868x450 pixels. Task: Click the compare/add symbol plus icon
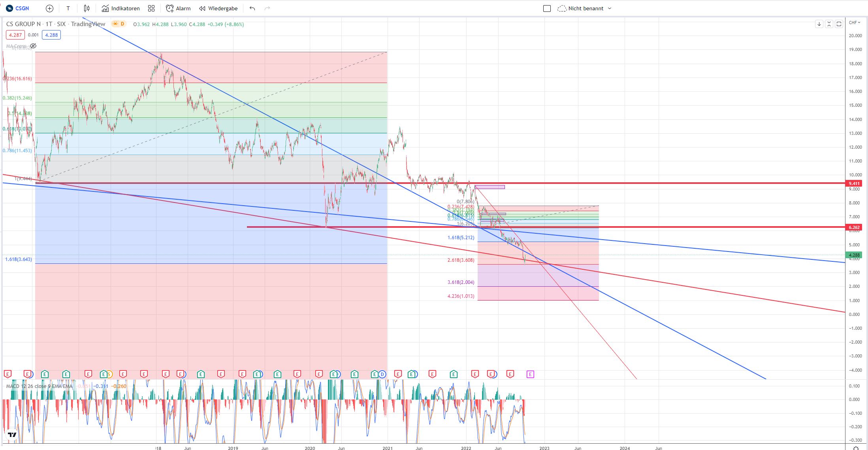coord(49,8)
